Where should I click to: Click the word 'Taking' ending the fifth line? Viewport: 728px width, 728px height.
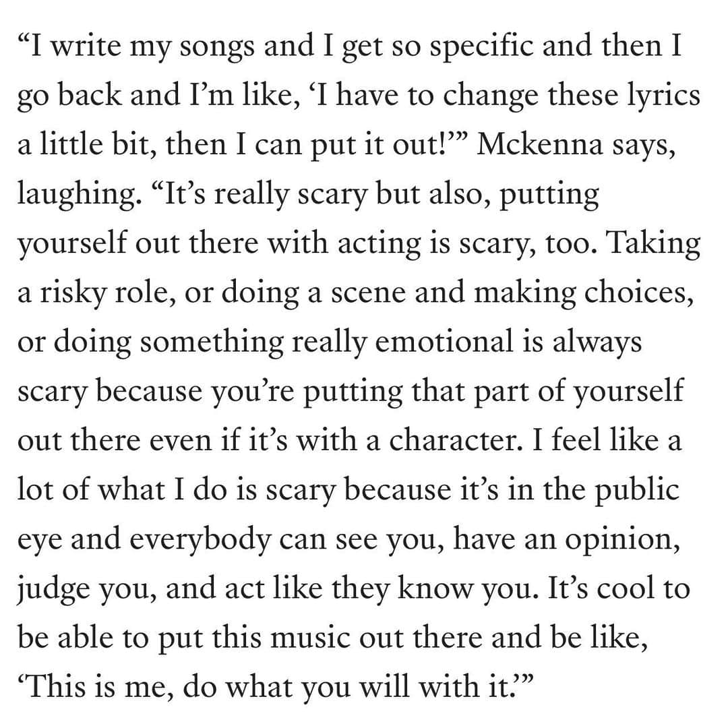(x=654, y=244)
